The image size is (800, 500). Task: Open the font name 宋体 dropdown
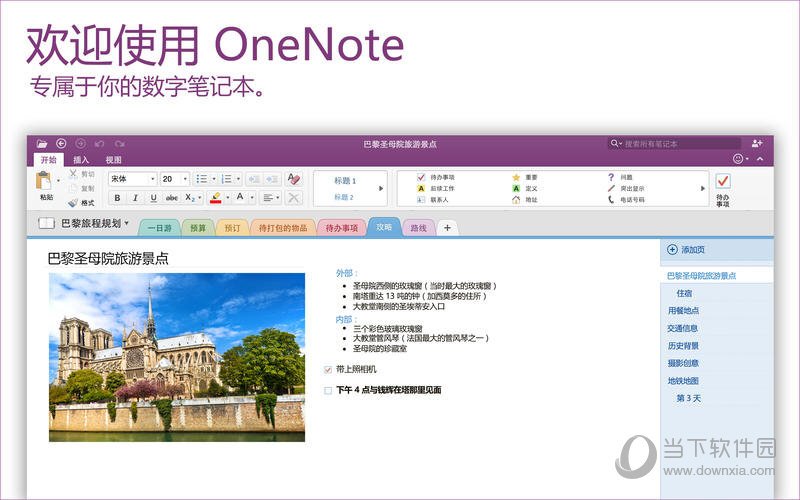coord(152,179)
